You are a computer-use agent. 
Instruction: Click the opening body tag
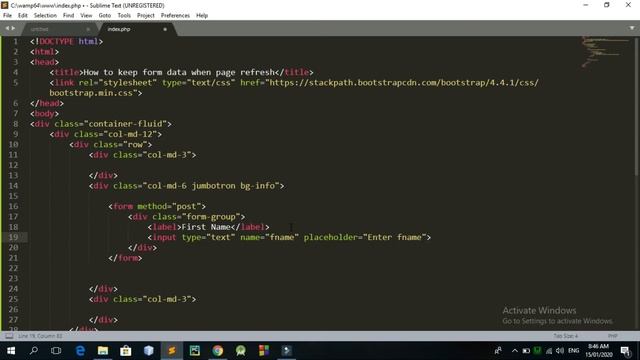[44, 113]
